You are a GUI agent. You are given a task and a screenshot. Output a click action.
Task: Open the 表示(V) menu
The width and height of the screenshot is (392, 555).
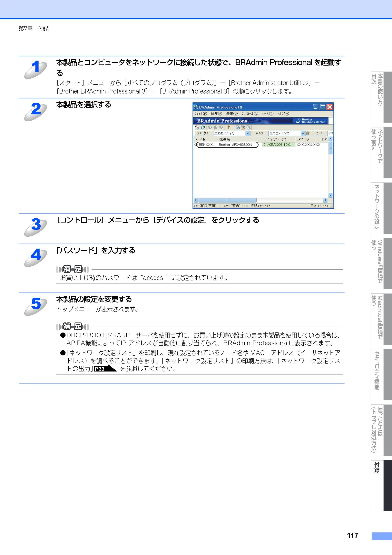tap(232, 114)
